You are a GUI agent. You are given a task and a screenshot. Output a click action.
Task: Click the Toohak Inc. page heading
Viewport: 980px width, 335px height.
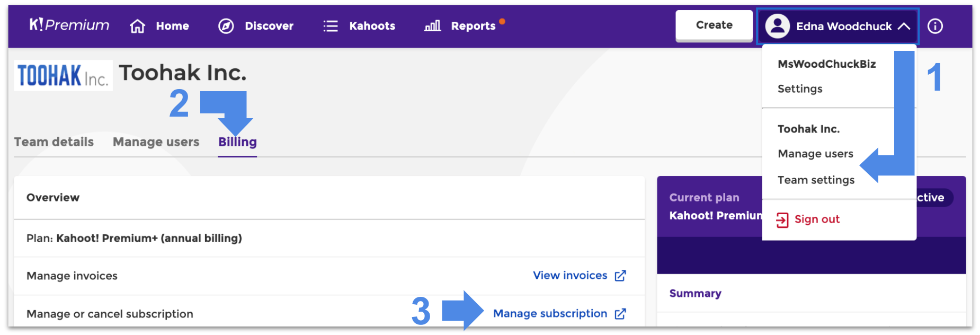pyautogui.click(x=183, y=73)
